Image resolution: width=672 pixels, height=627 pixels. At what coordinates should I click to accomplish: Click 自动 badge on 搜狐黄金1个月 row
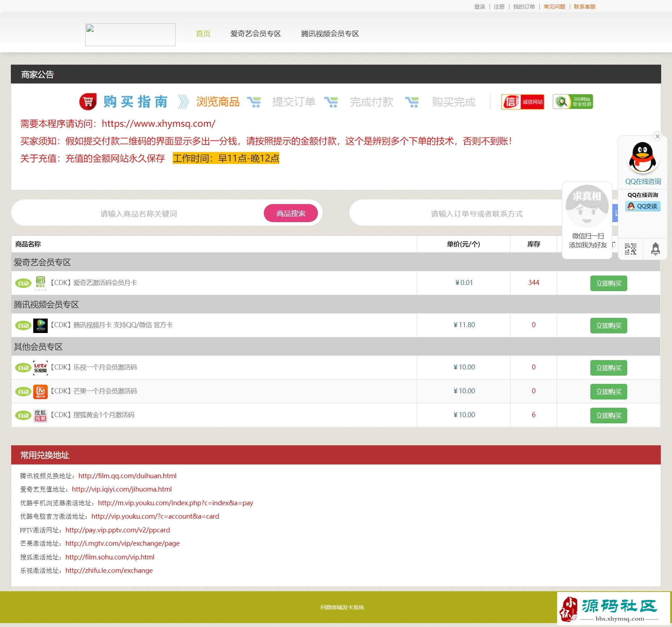click(x=23, y=415)
